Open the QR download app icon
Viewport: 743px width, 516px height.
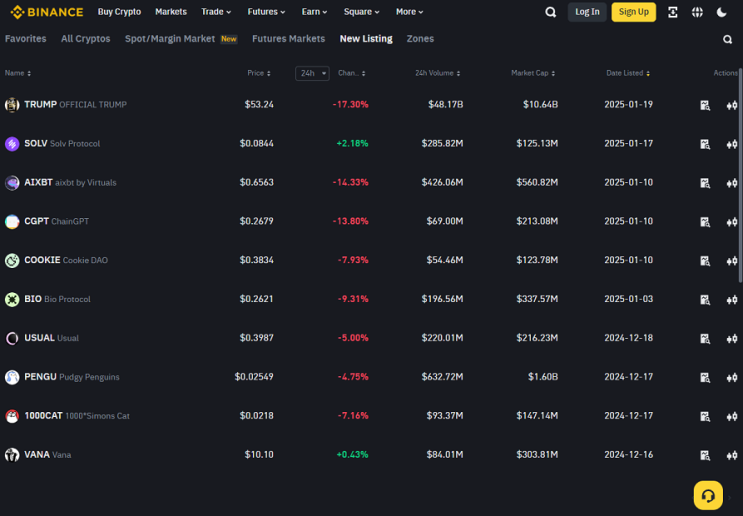coord(672,12)
